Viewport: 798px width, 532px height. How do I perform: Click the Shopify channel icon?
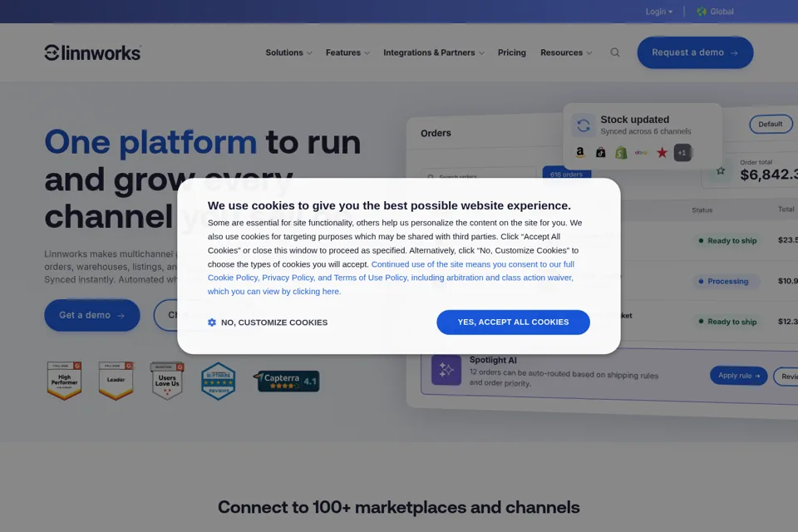click(x=621, y=152)
